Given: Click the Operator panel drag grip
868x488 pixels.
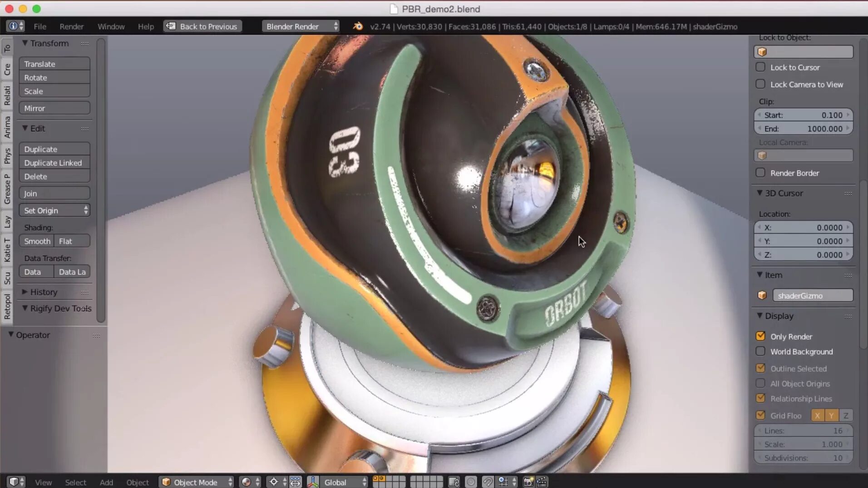Looking at the screenshot, I should (x=96, y=335).
